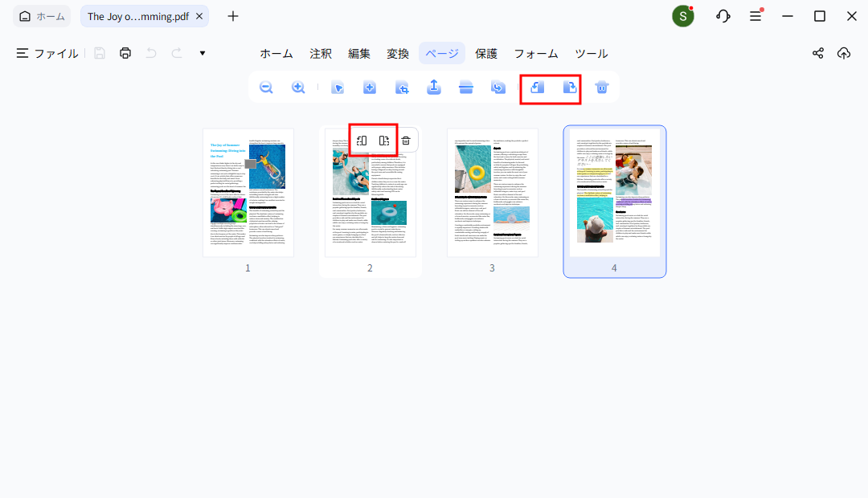Open the ファイル menu
This screenshot has width=868, height=498.
pos(47,53)
